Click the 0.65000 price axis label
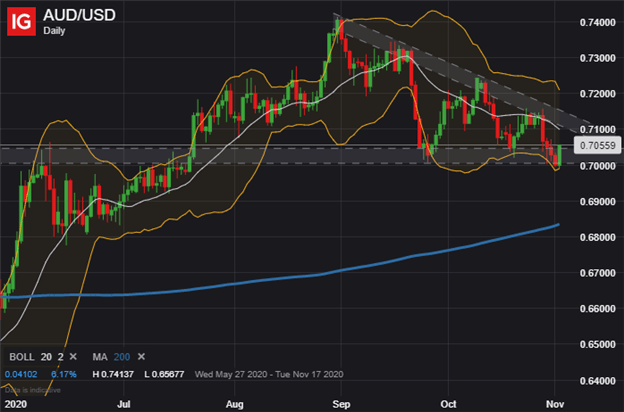Viewport: 624px width, 412px height. [597, 344]
